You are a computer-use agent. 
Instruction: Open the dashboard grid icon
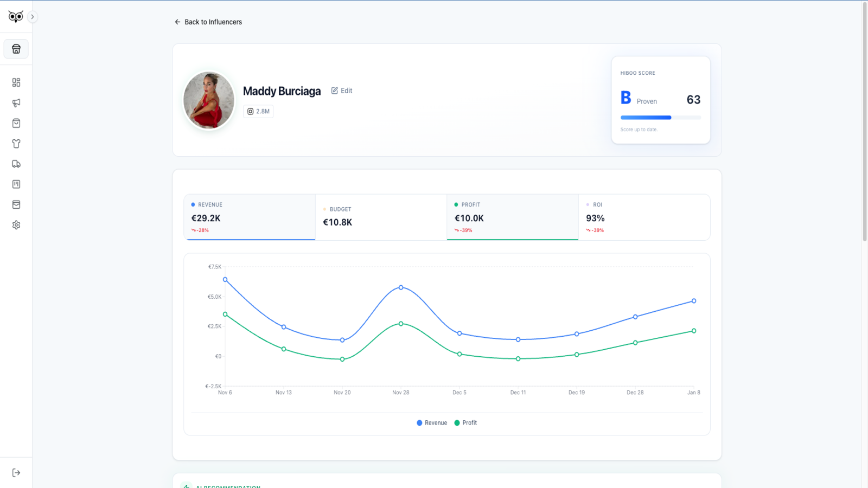coord(16,82)
